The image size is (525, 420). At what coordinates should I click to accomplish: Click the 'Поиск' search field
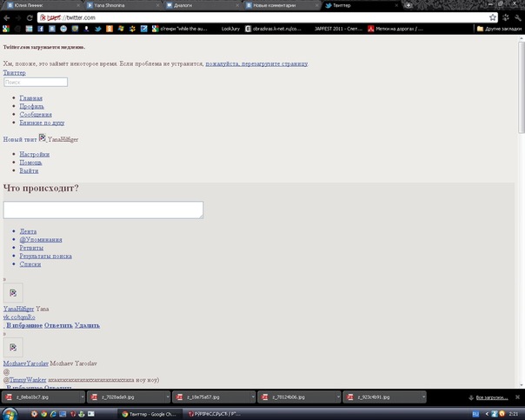tap(36, 82)
